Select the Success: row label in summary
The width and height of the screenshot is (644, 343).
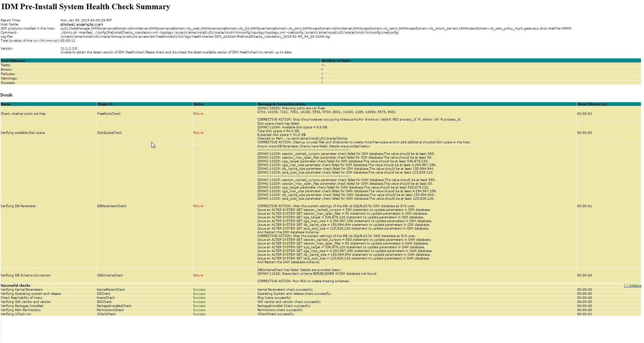[8, 83]
